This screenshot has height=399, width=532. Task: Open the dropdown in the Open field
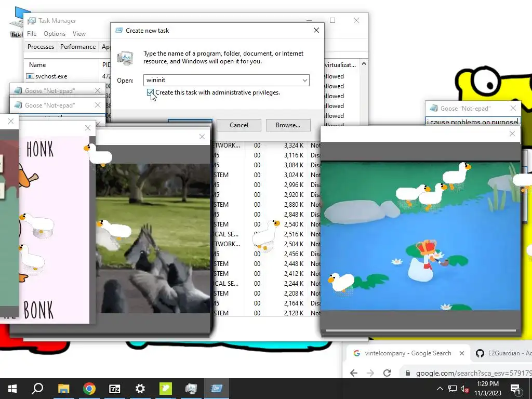click(304, 81)
